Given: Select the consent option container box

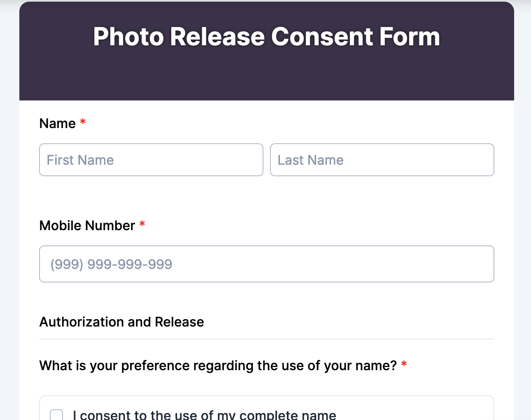Looking at the screenshot, I should [x=266, y=410].
